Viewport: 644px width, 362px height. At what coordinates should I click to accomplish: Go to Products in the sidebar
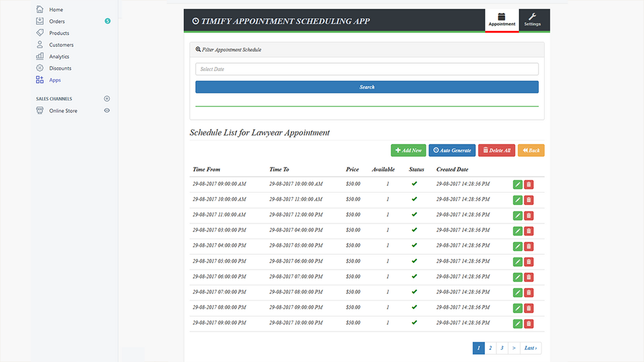coord(59,33)
